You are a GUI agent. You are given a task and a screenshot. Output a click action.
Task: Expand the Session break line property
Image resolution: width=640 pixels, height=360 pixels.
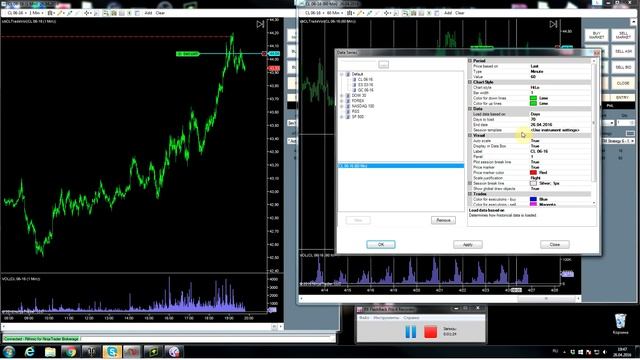[x=470, y=183]
